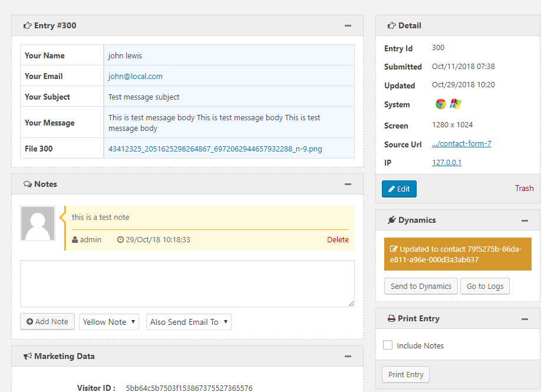Click the Updated date Oct/29/2018 10:20
Image resolution: width=541 pixels, height=392 pixels.
coord(463,84)
